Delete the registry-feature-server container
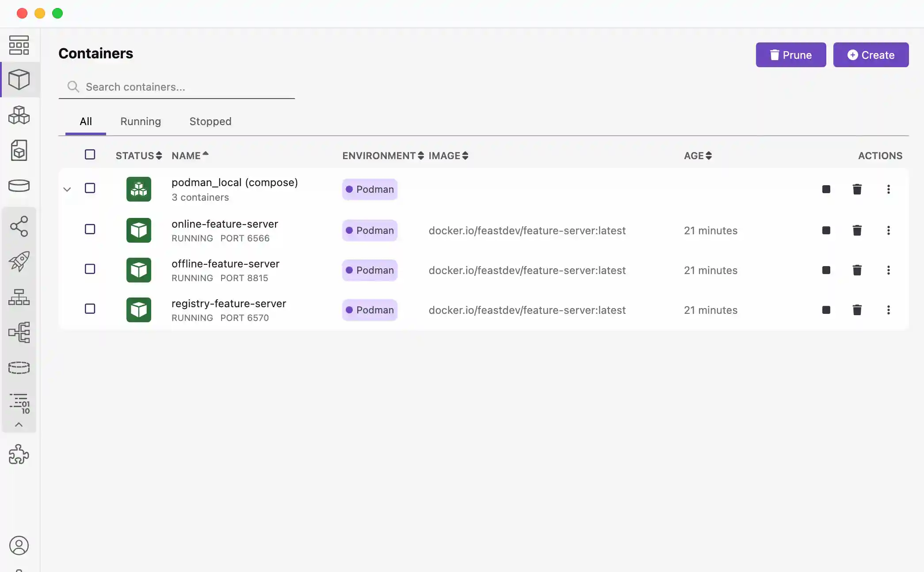 pos(857,310)
